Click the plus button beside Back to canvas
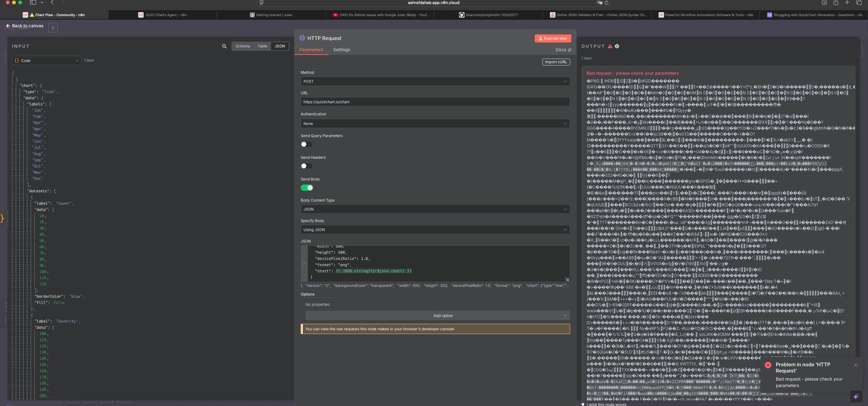This screenshot has height=406, width=868. tap(53, 28)
